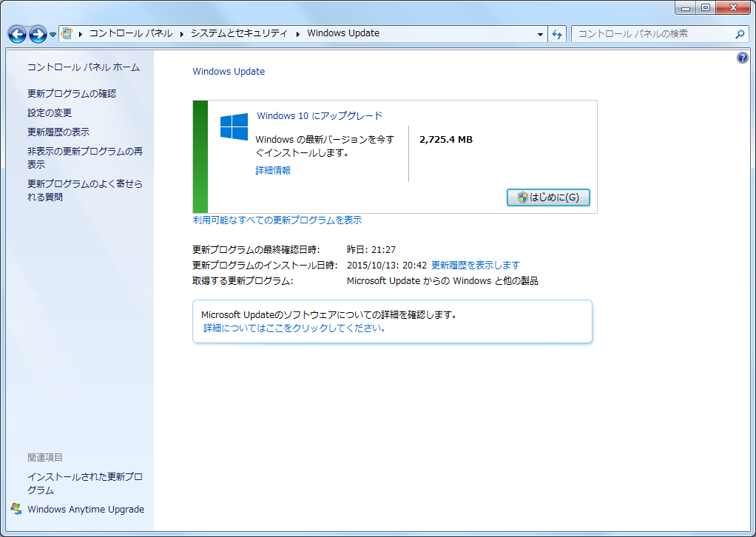Minimize the Windows Update window
Viewport: 756px width, 537px height.
685,7
